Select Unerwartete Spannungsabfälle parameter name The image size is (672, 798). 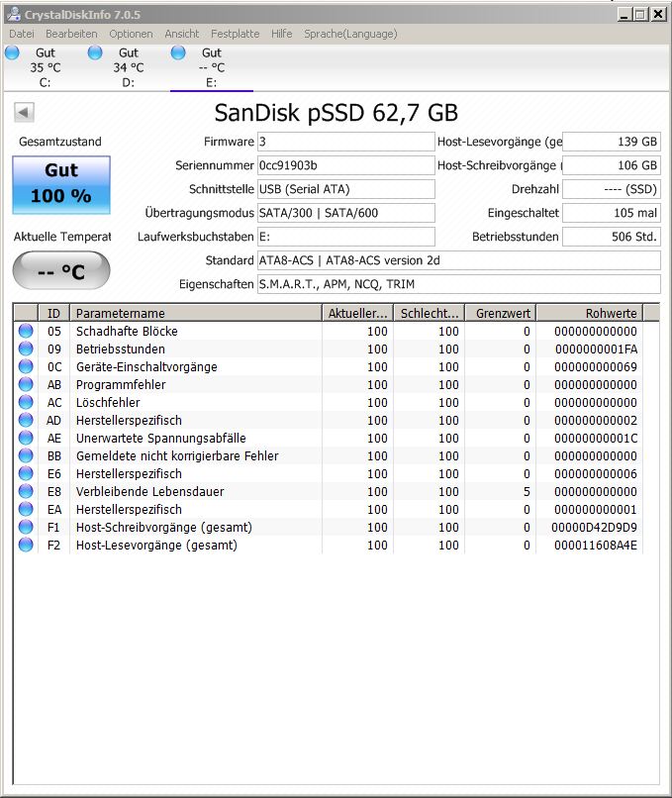[x=160, y=439]
